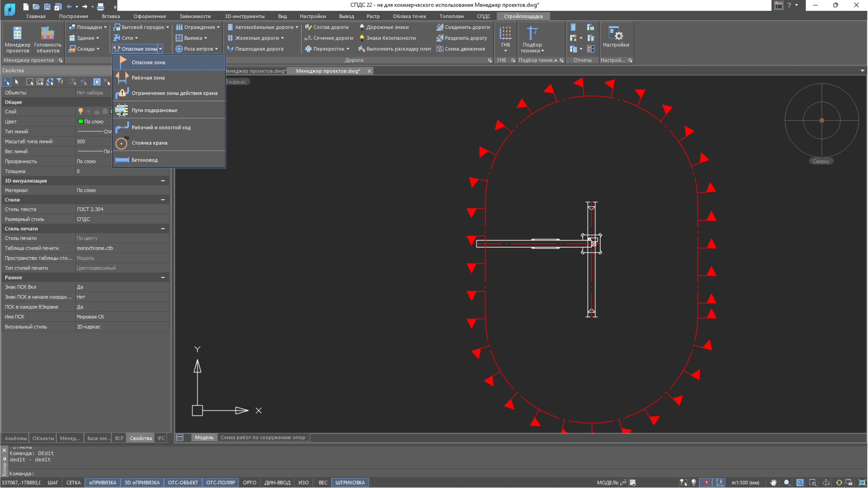Choose the Бетоновод menu entry
868x488 pixels.
tap(145, 160)
